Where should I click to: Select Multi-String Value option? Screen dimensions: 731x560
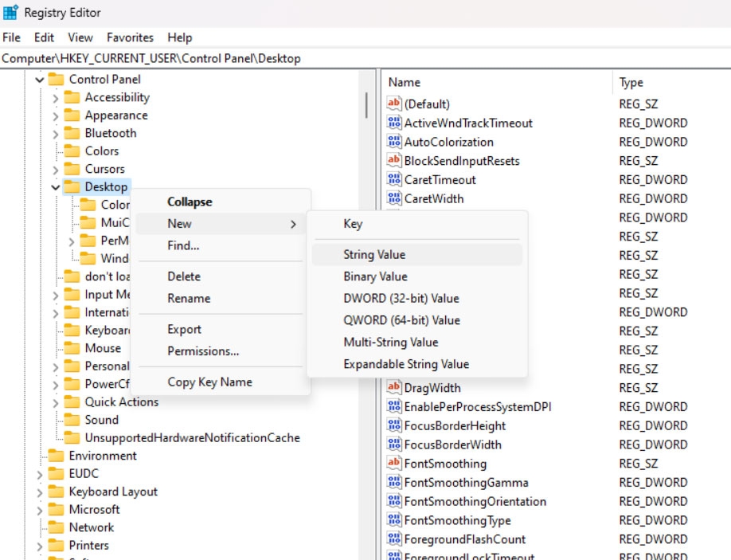417,343
